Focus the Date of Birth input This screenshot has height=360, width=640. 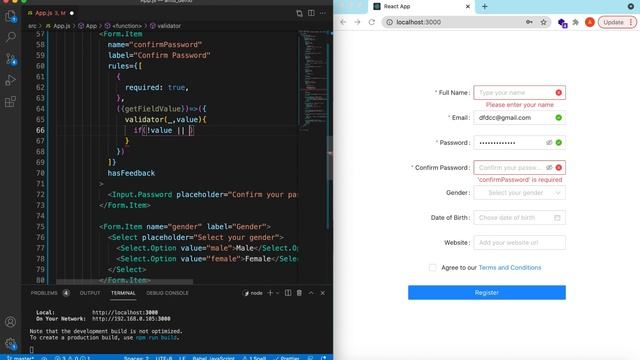520,218
